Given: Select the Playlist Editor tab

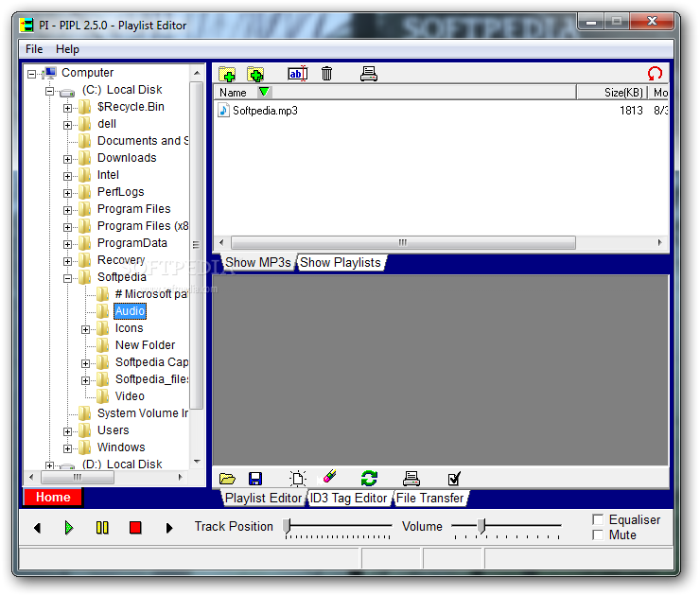Looking at the screenshot, I should click(263, 499).
